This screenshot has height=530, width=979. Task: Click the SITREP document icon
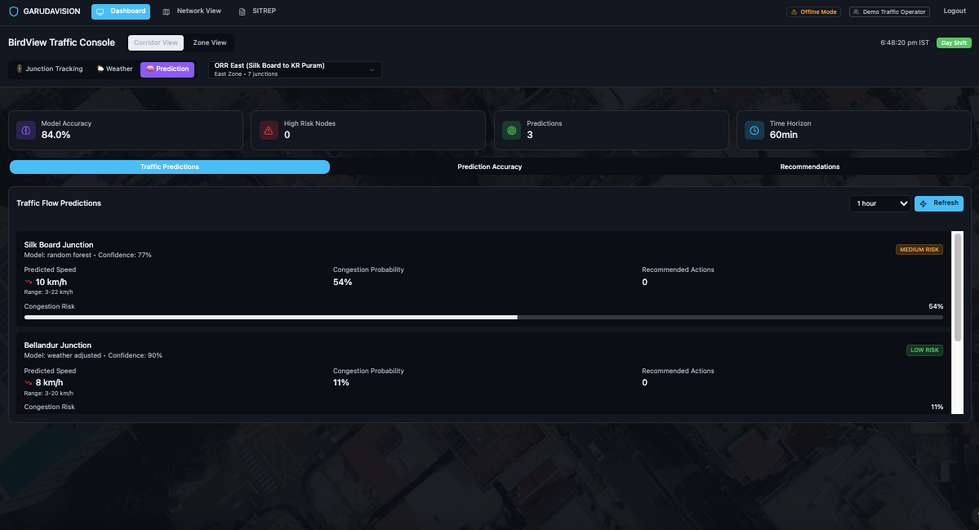(x=242, y=12)
